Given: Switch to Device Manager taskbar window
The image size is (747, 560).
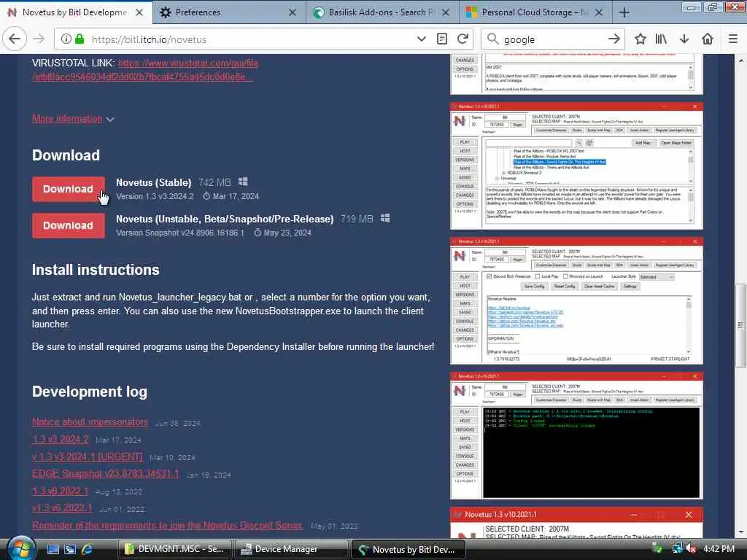Looking at the screenshot, I should pyautogui.click(x=291, y=549).
